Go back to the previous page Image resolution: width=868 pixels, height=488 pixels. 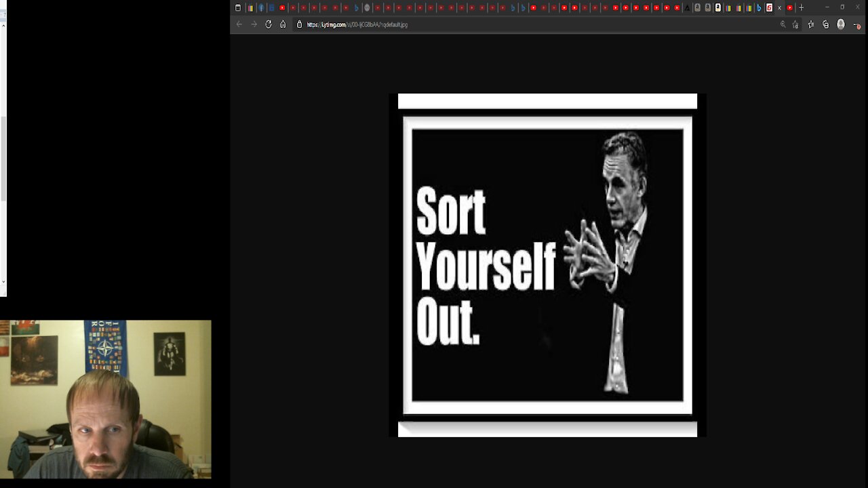coord(239,24)
